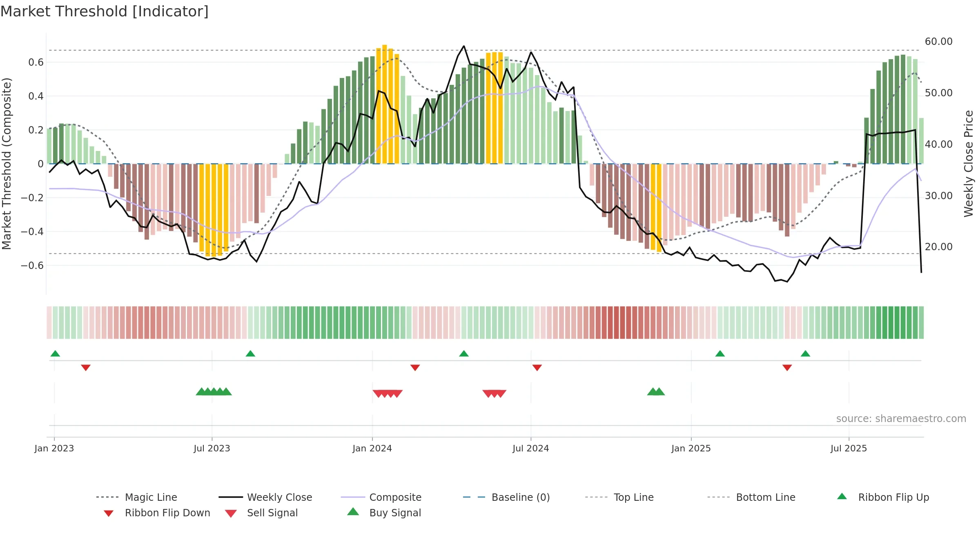Click the ribbon flip up marker in Feb 2025
Screen dimensions: 980x551
pos(720,353)
